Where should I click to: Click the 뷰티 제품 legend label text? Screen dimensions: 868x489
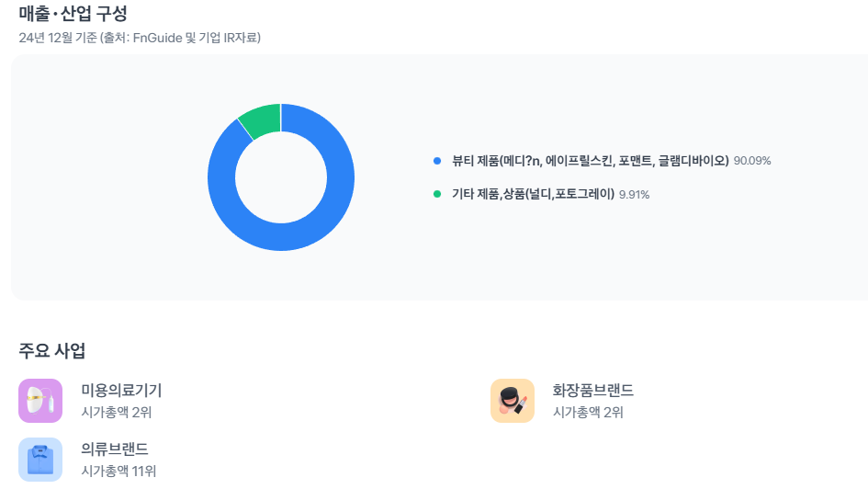[x=590, y=161]
